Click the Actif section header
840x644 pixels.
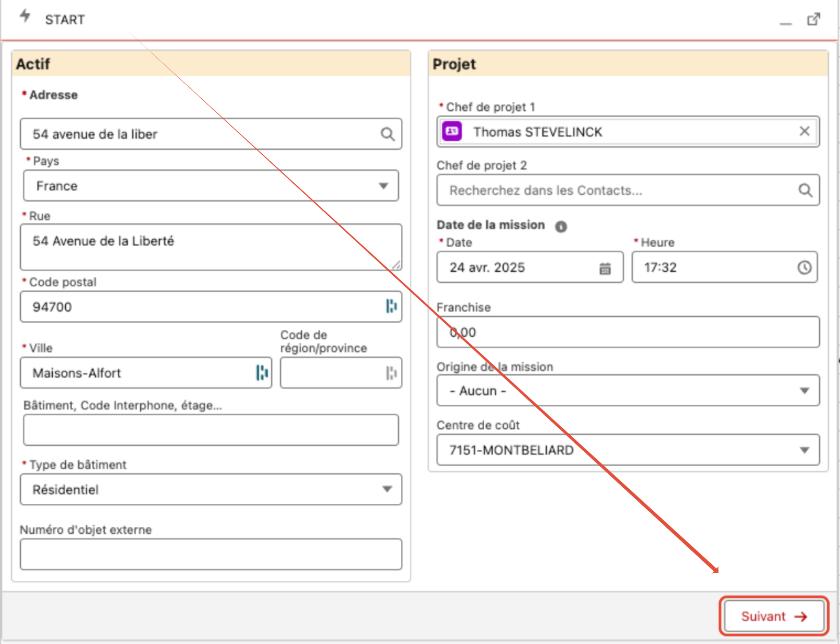click(x=211, y=63)
